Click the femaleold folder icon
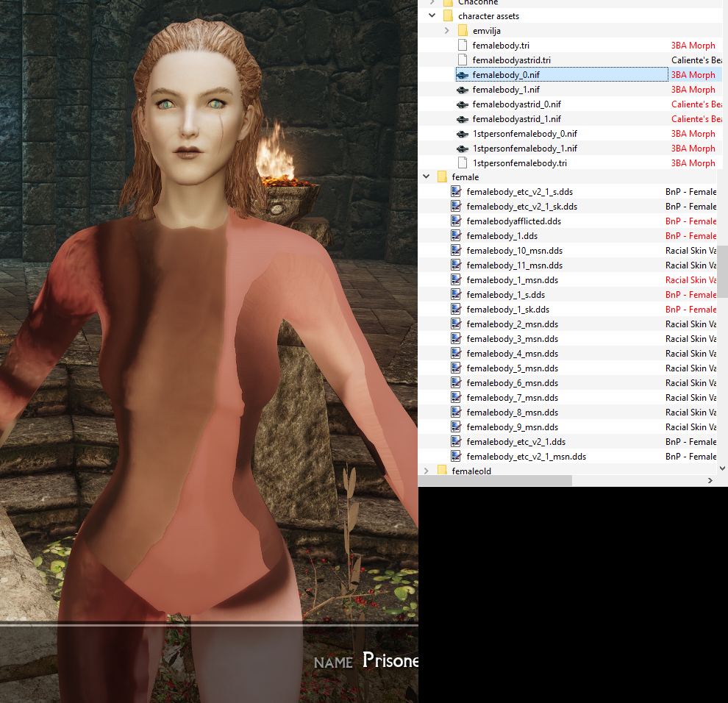 [x=442, y=470]
